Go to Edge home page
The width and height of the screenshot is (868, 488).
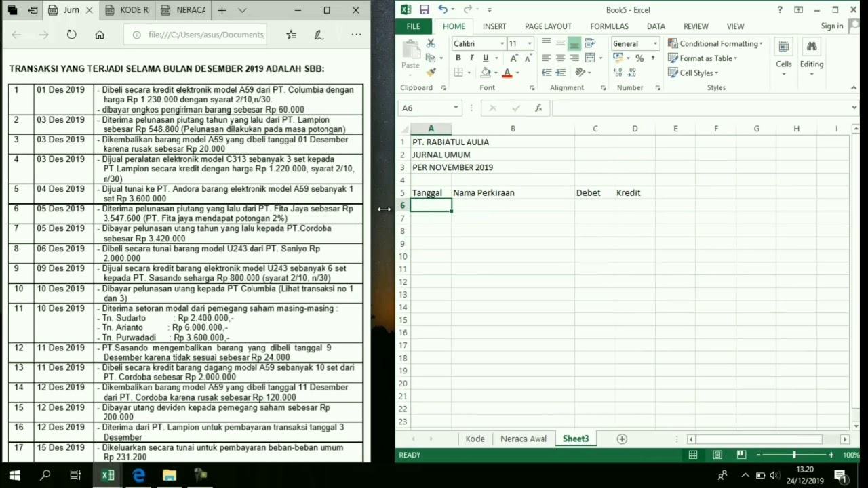tap(100, 35)
